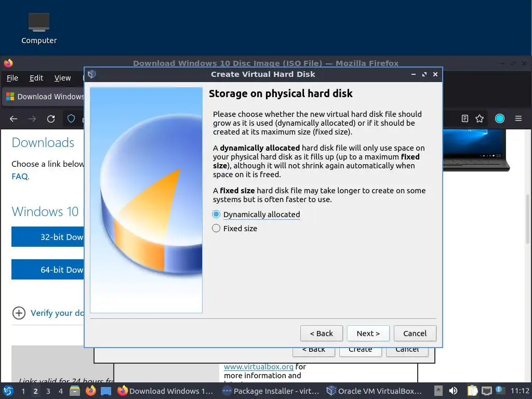Bookmark this page with the star icon
Screen dimensions: 532x399
480,118
